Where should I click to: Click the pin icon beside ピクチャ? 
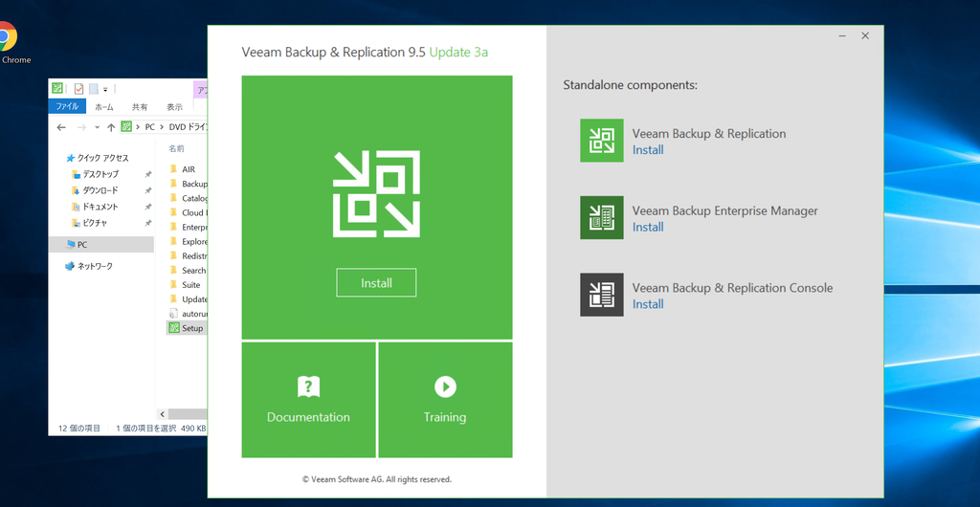coord(148,223)
